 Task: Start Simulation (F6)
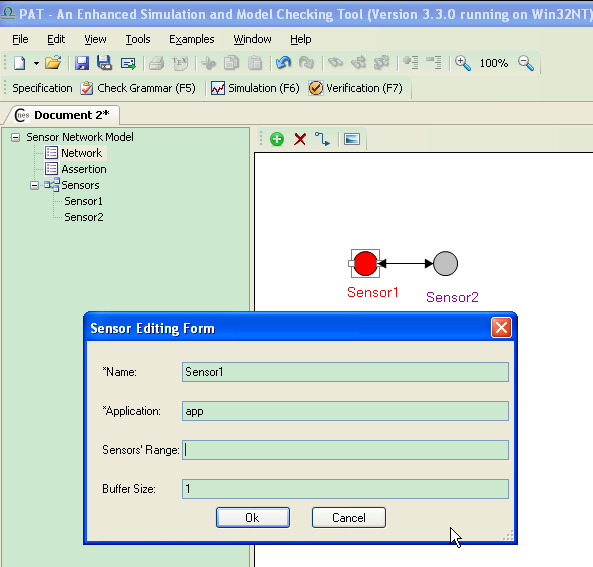coord(255,88)
